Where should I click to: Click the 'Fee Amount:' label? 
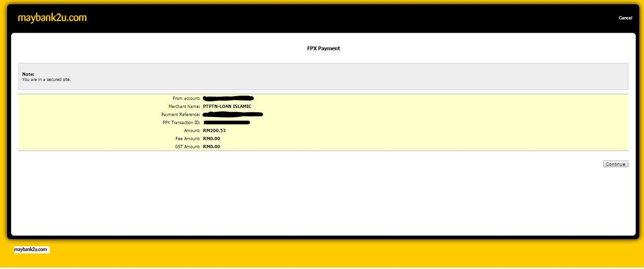pyautogui.click(x=188, y=139)
